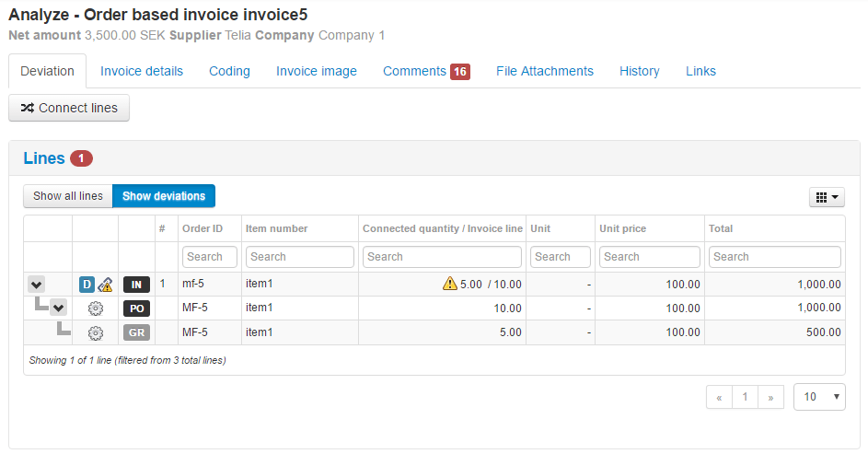868x454 pixels.
Task: Click the Showing 1 of 1 line text
Action: coord(127,360)
